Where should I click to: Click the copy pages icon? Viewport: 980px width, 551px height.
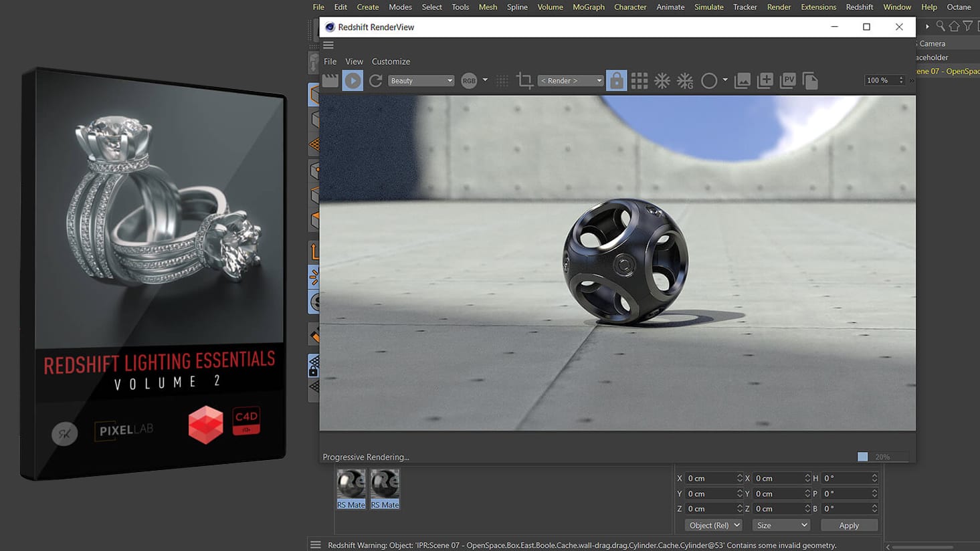click(810, 81)
